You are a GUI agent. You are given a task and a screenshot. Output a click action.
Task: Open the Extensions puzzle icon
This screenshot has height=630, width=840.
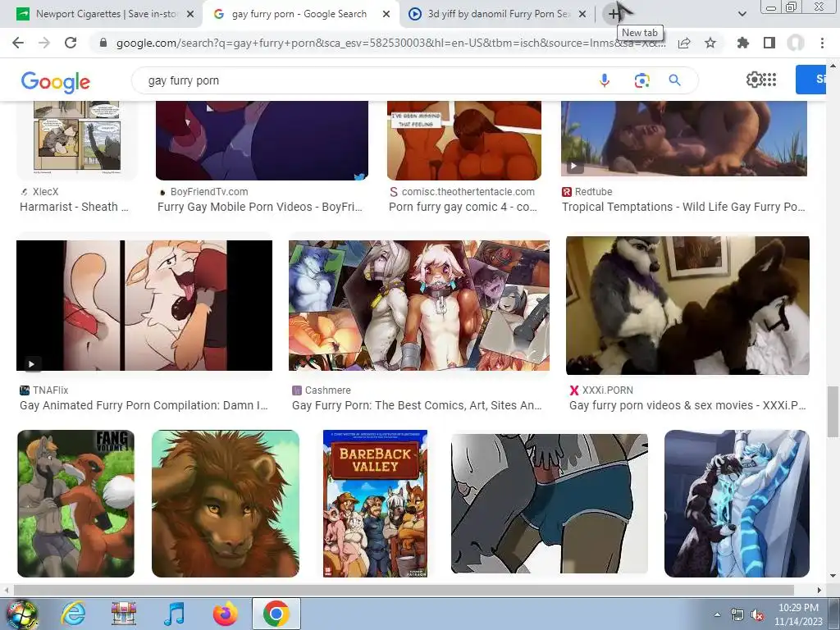tap(743, 43)
